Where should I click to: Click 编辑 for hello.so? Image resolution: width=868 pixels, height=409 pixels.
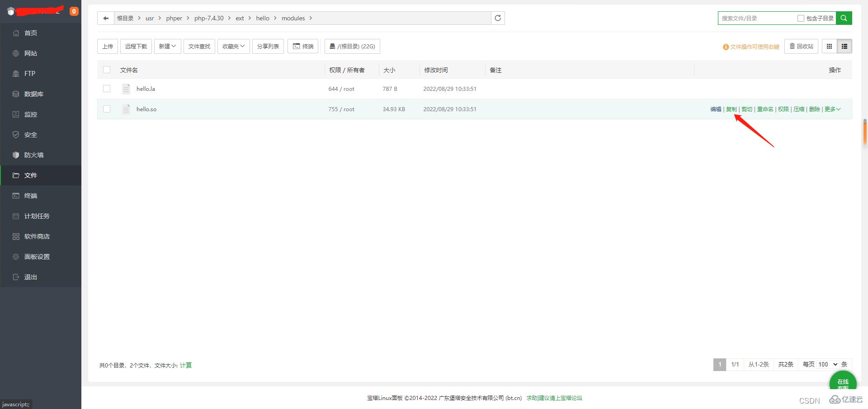click(716, 109)
